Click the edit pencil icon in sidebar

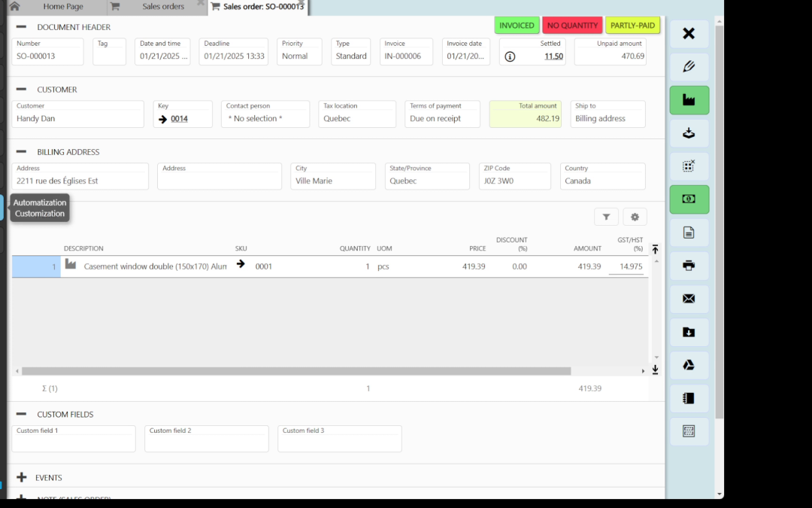point(689,67)
